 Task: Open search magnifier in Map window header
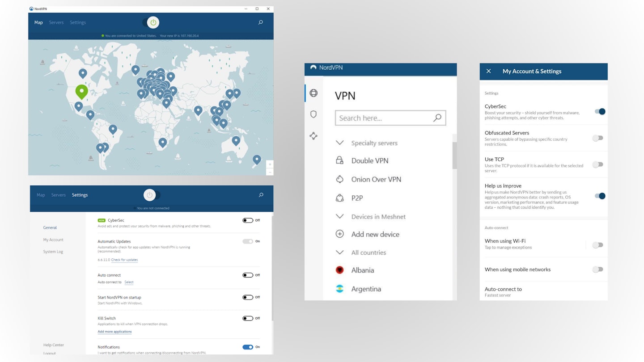point(261,22)
